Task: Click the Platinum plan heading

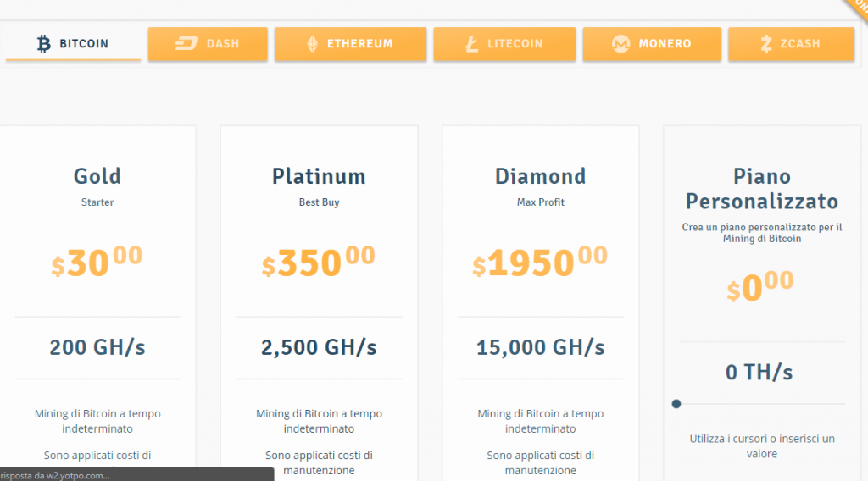Action: [x=319, y=176]
